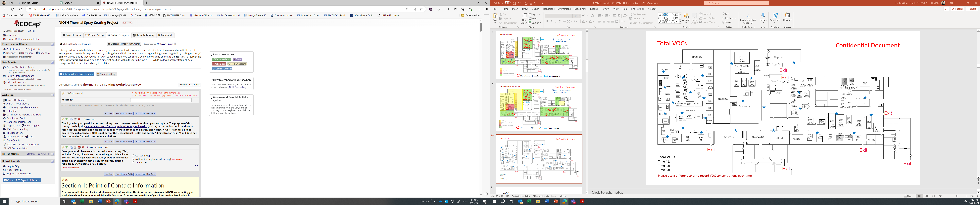Image resolution: width=980 pixels, height=205 pixels.
Task: Click the stop sign icon on workplace_work
Action: (79, 147)
